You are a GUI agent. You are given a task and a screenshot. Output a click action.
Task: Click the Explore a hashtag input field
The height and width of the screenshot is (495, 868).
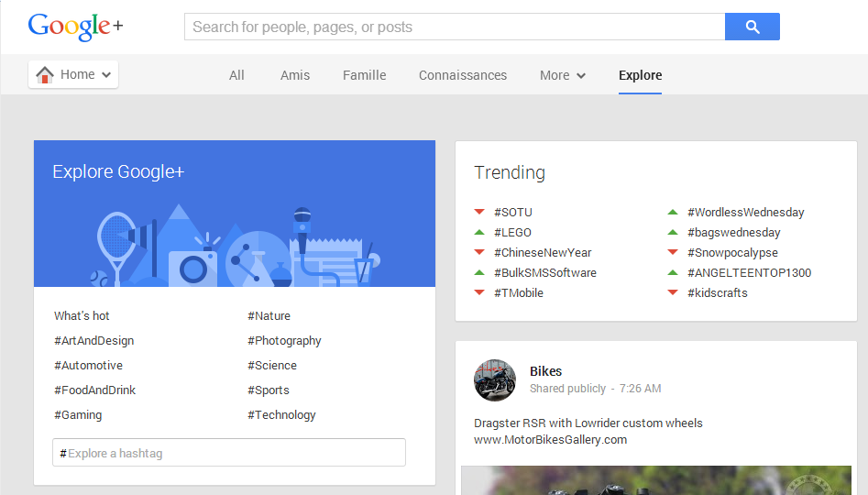pyautogui.click(x=229, y=453)
